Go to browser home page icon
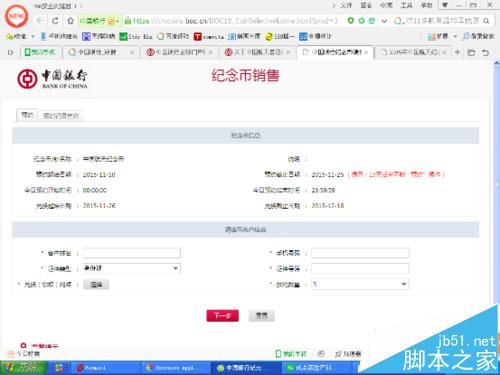This screenshot has height=375, width=500. [70, 21]
